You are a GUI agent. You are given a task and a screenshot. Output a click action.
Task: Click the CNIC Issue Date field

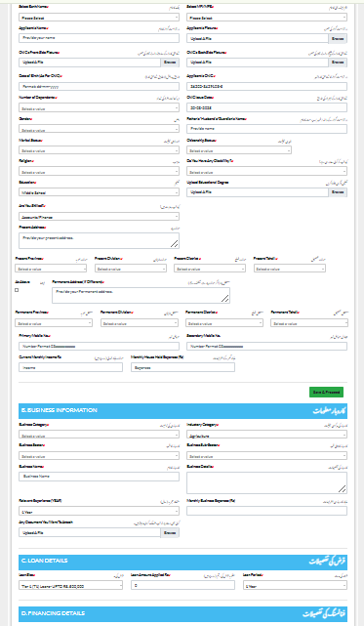pyautogui.click(x=266, y=107)
